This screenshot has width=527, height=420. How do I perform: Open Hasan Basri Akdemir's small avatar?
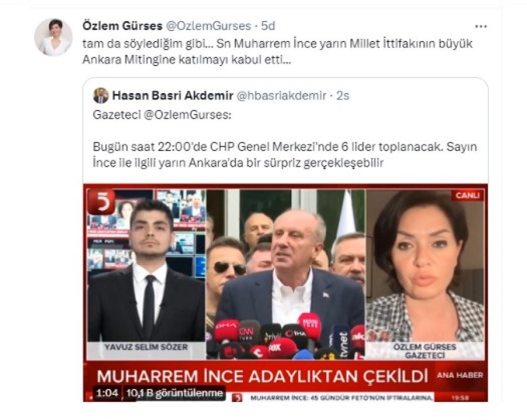tap(101, 96)
